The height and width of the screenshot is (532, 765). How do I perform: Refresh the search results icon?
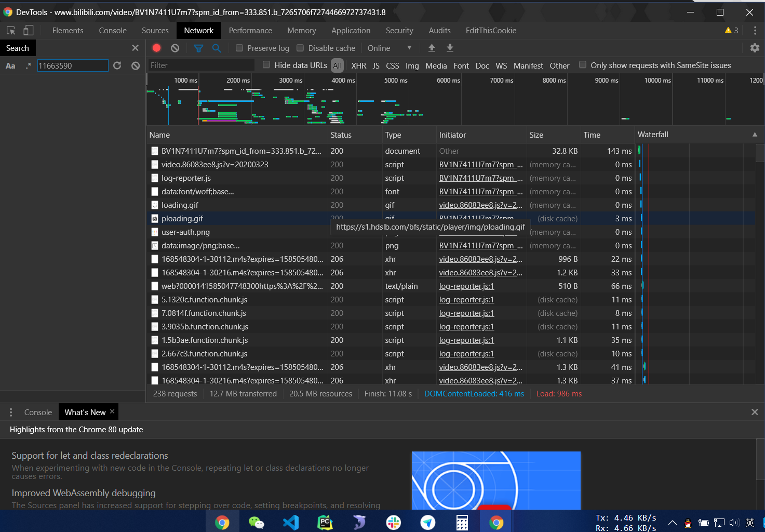tap(117, 65)
